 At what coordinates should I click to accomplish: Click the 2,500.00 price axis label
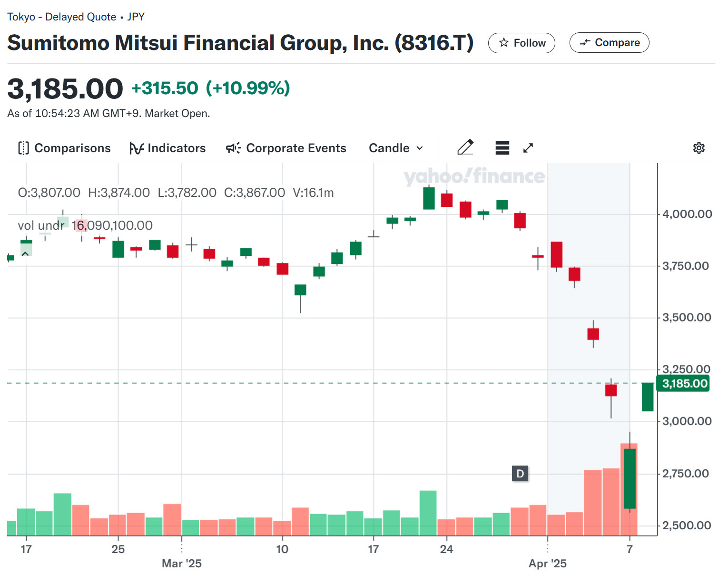pos(687,525)
